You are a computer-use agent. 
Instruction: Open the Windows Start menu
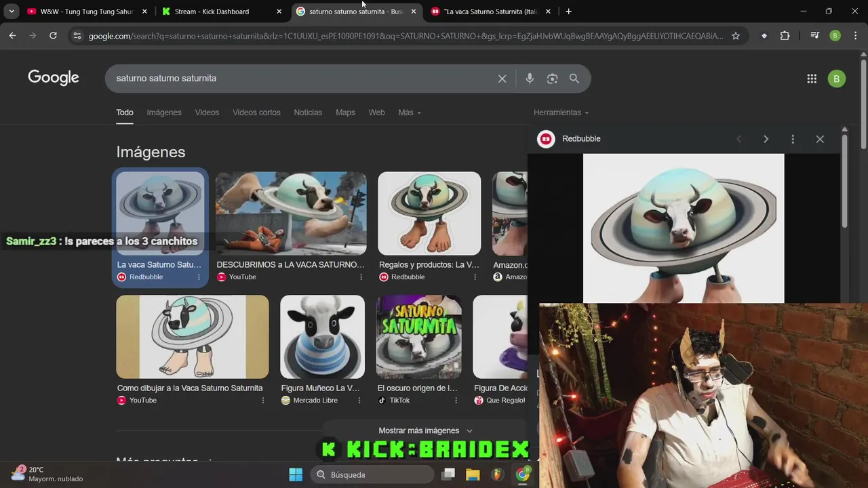coord(296,474)
